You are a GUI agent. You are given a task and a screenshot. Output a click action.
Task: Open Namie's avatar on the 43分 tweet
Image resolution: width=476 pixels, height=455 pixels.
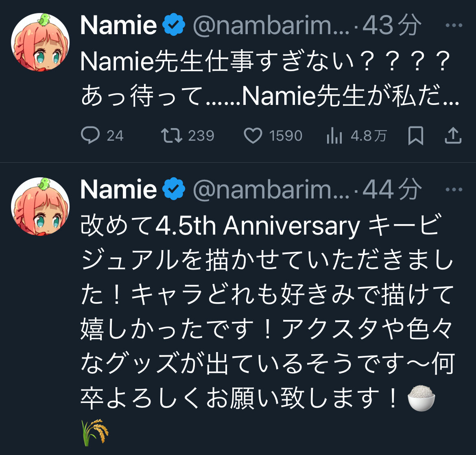[x=40, y=42]
